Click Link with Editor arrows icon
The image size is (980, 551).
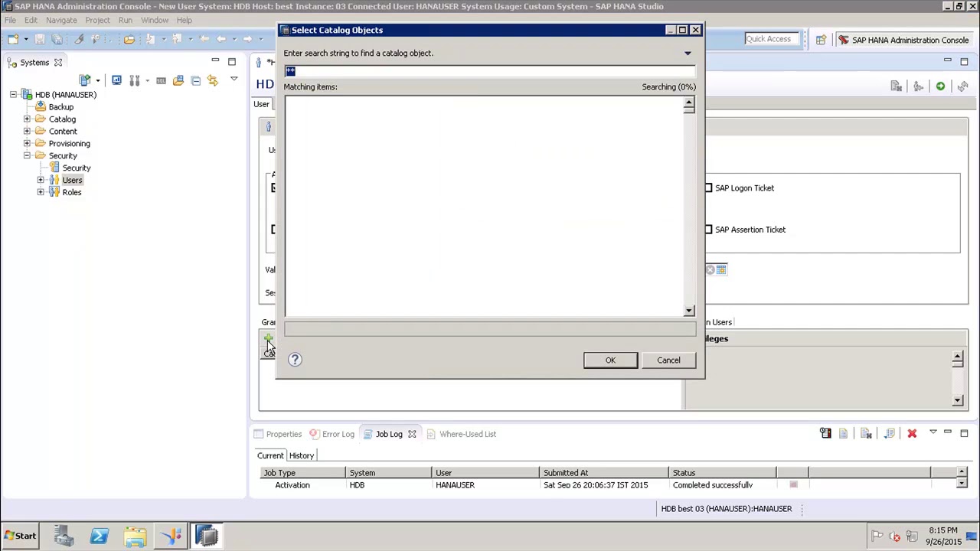click(x=212, y=80)
